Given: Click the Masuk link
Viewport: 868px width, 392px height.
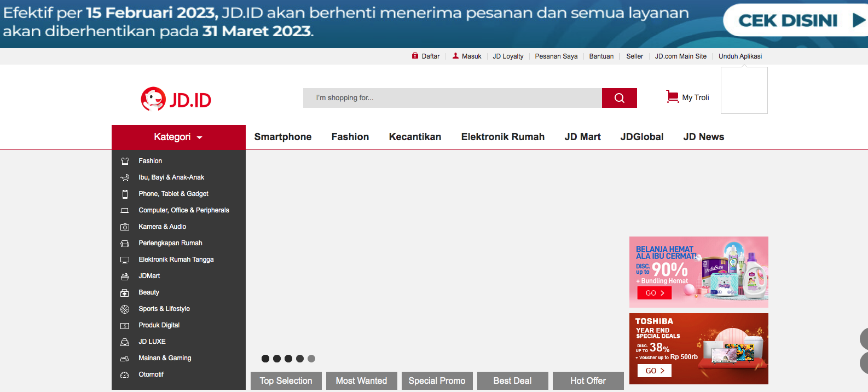Looking at the screenshot, I should [x=472, y=56].
